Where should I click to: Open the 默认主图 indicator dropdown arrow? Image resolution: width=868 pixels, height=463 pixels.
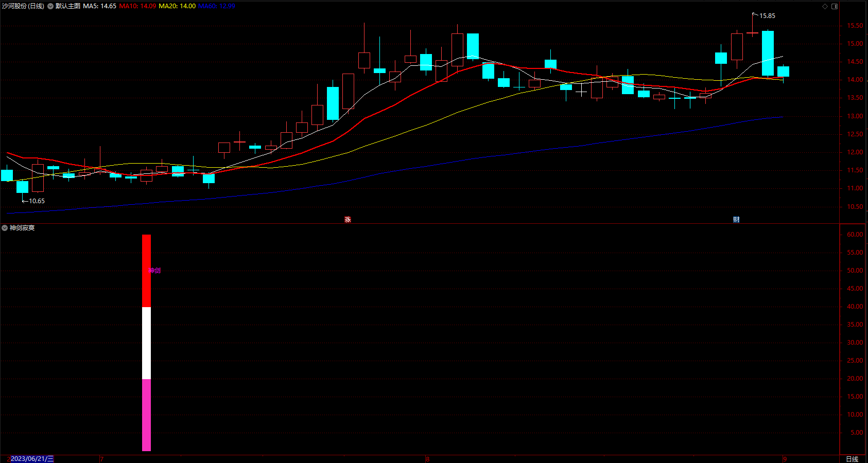click(x=50, y=6)
